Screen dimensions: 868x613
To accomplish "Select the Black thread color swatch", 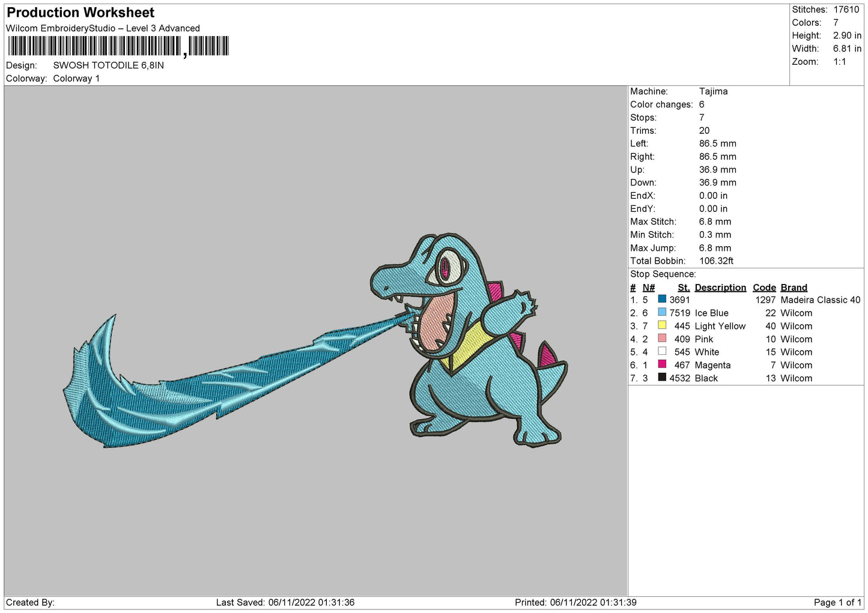I will [662, 378].
